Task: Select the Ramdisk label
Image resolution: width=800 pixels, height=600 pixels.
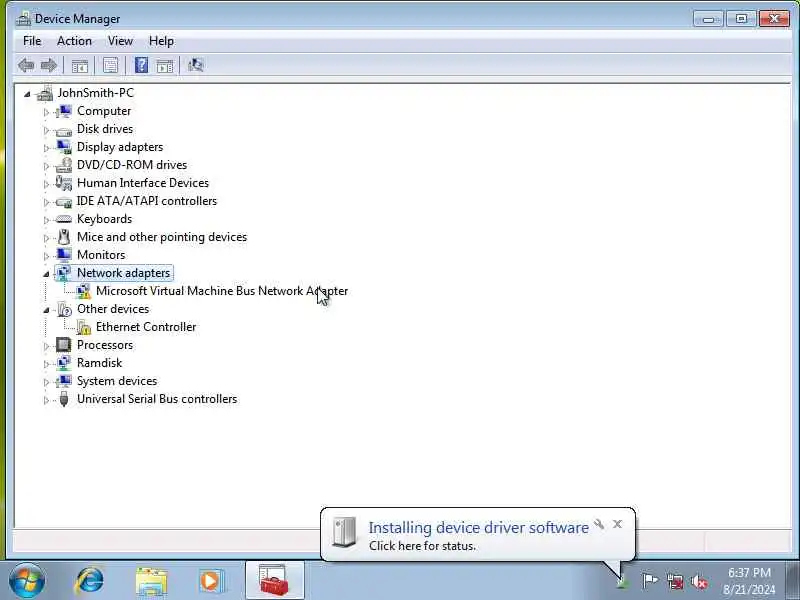Action: tap(99, 363)
